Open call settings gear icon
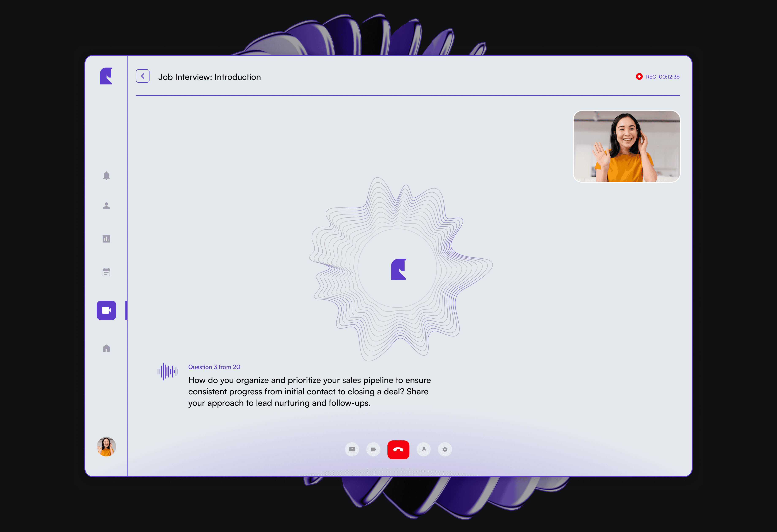Image resolution: width=777 pixels, height=532 pixels. (445, 449)
